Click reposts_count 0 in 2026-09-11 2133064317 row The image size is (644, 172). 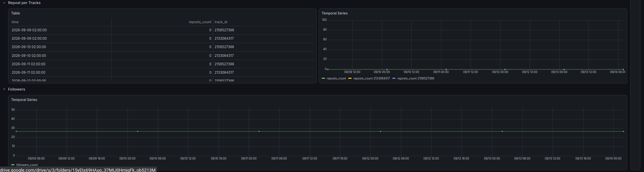210,72
